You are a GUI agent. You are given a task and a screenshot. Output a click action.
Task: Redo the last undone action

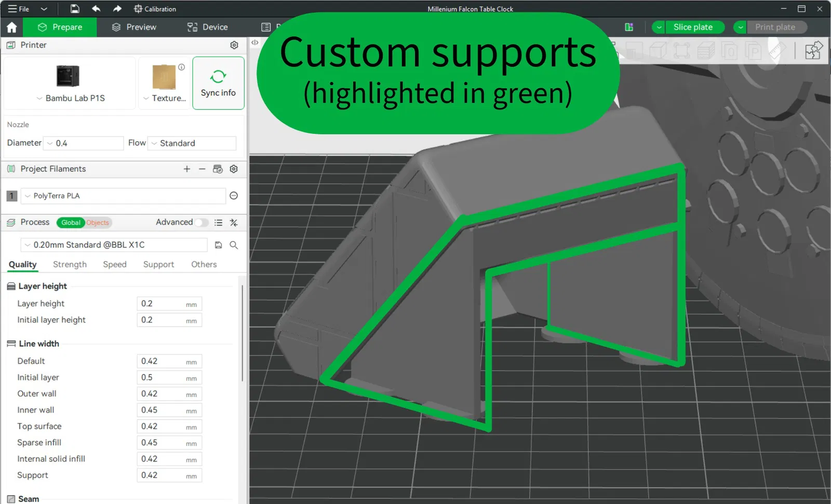117,9
